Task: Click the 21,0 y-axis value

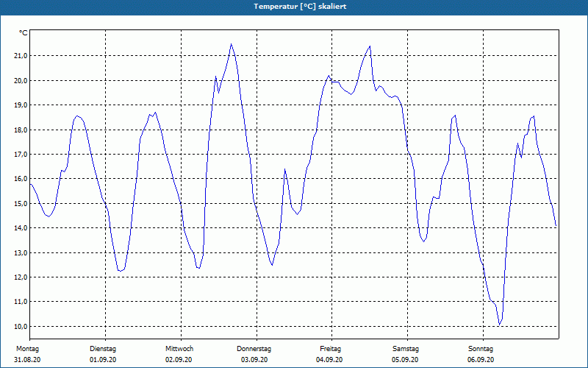Action: pyautogui.click(x=21, y=56)
